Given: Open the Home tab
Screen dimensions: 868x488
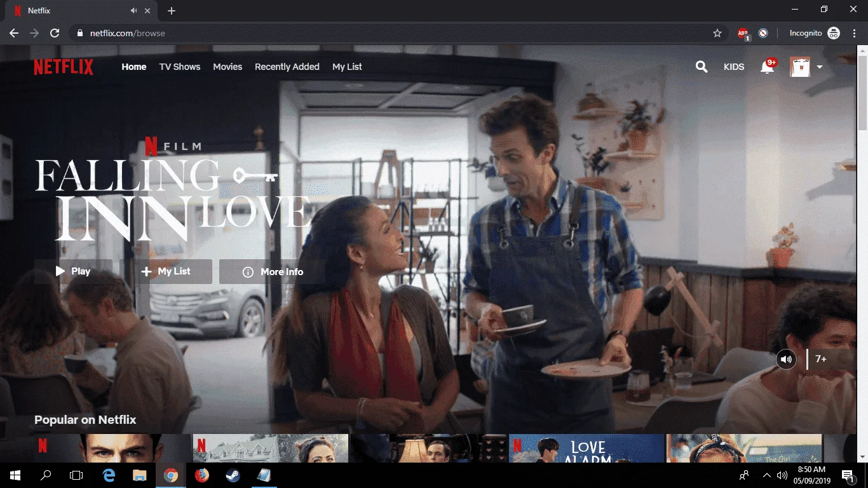Looking at the screenshot, I should [134, 67].
